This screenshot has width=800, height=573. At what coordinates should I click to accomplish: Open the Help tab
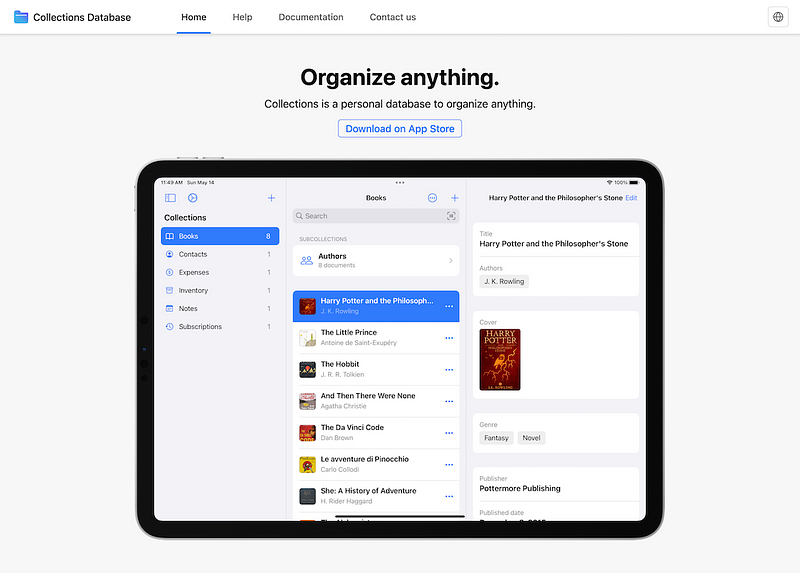click(242, 17)
